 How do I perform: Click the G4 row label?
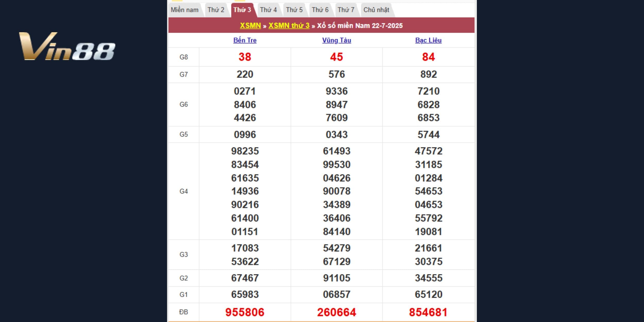[184, 191]
